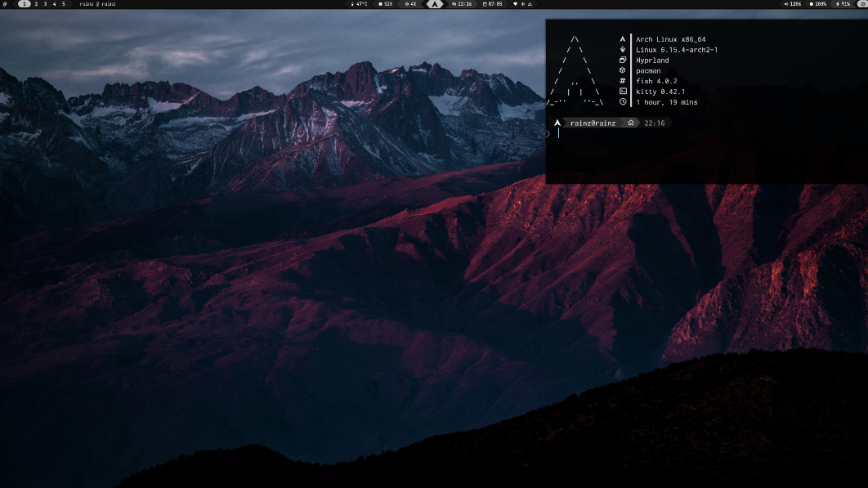Switch to workspace 2
Screen dimensions: 868x488
click(x=35, y=4)
